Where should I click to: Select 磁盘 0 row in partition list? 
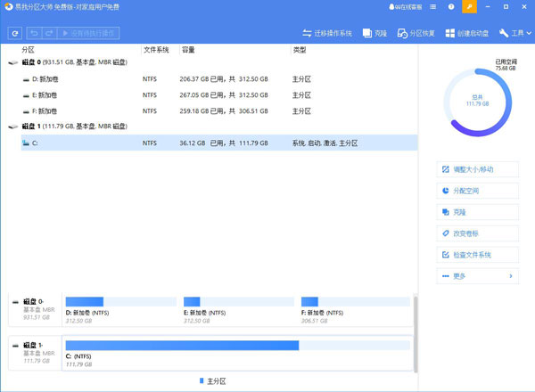[x=212, y=62]
